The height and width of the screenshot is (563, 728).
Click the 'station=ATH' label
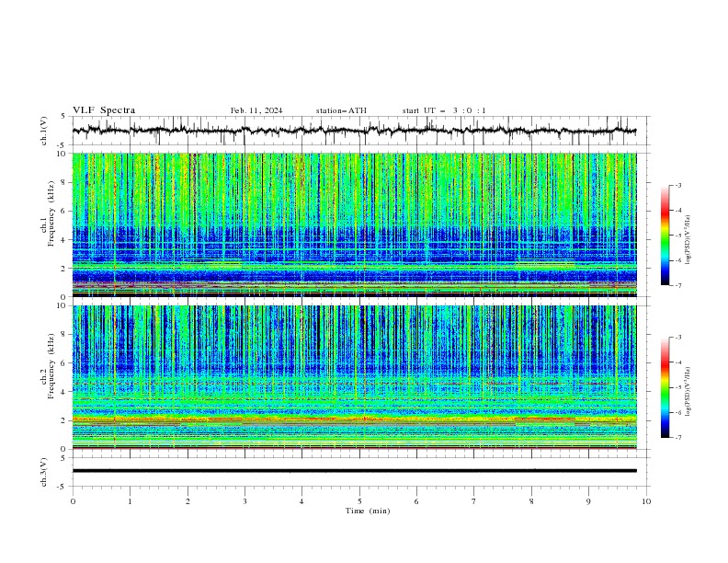341,110
